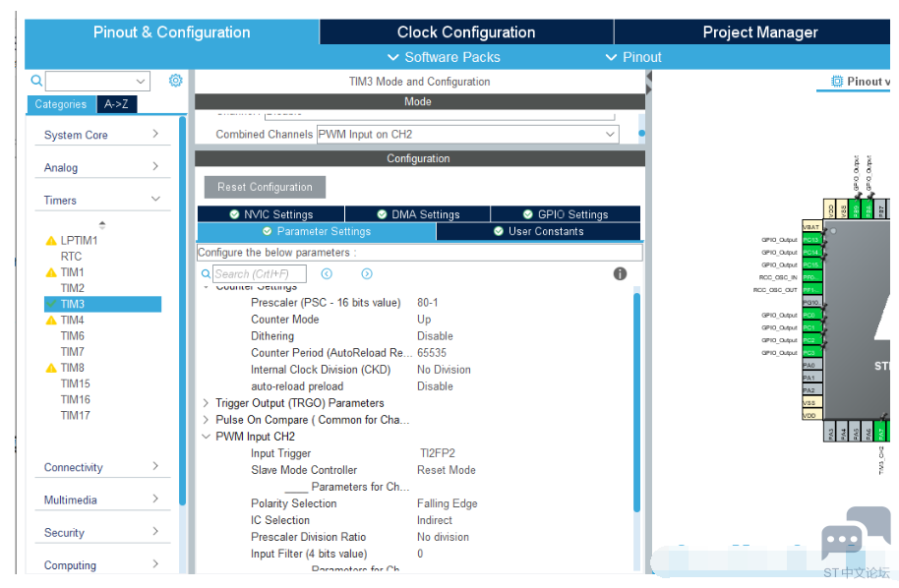
Task: Expand Trigger Output (TRGO) Parameters
Action: coord(206,403)
